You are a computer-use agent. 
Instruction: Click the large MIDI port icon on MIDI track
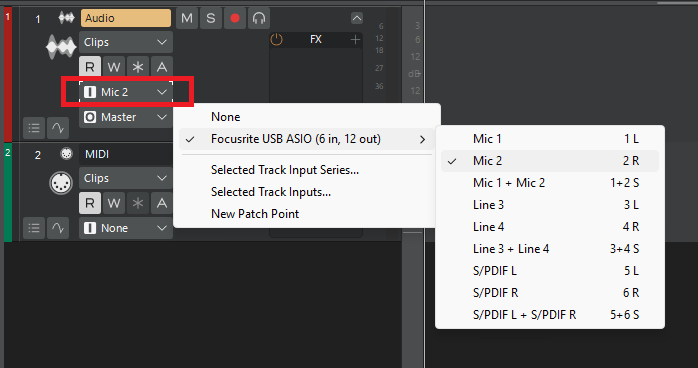point(61,183)
